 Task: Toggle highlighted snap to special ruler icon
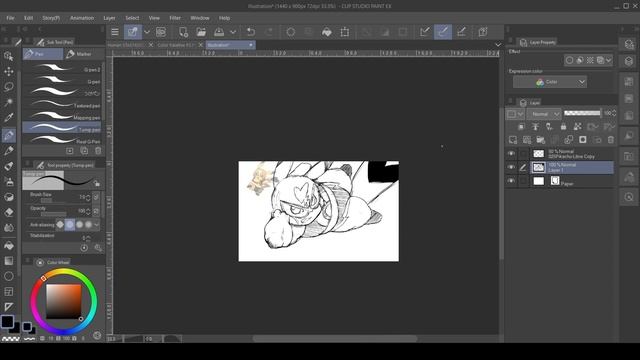(443, 32)
